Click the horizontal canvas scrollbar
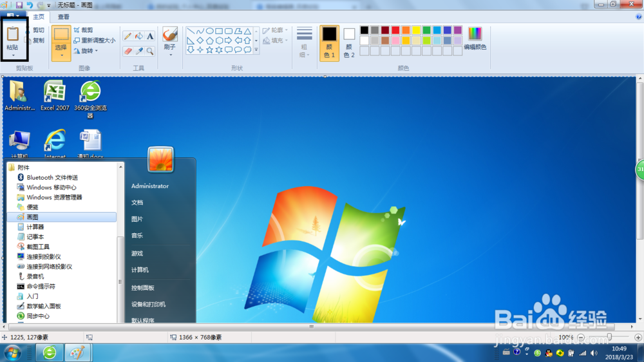The width and height of the screenshot is (644, 362). click(311, 327)
